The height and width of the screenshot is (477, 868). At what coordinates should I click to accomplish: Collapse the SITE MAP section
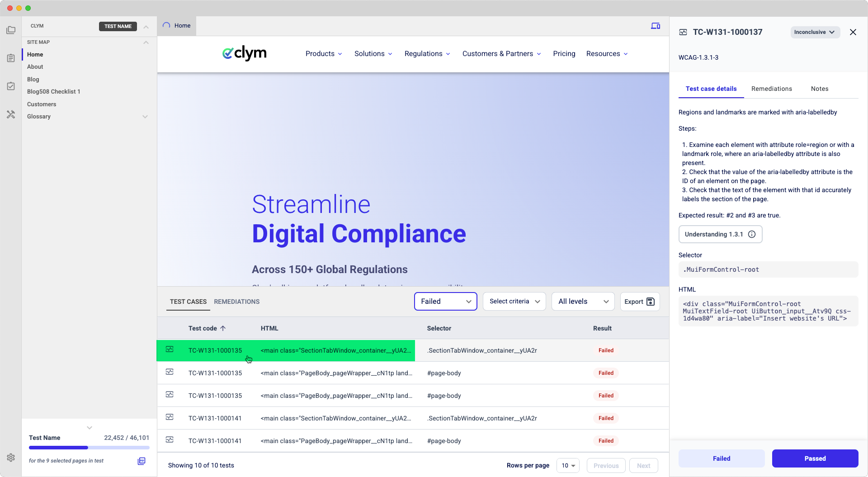coord(146,43)
